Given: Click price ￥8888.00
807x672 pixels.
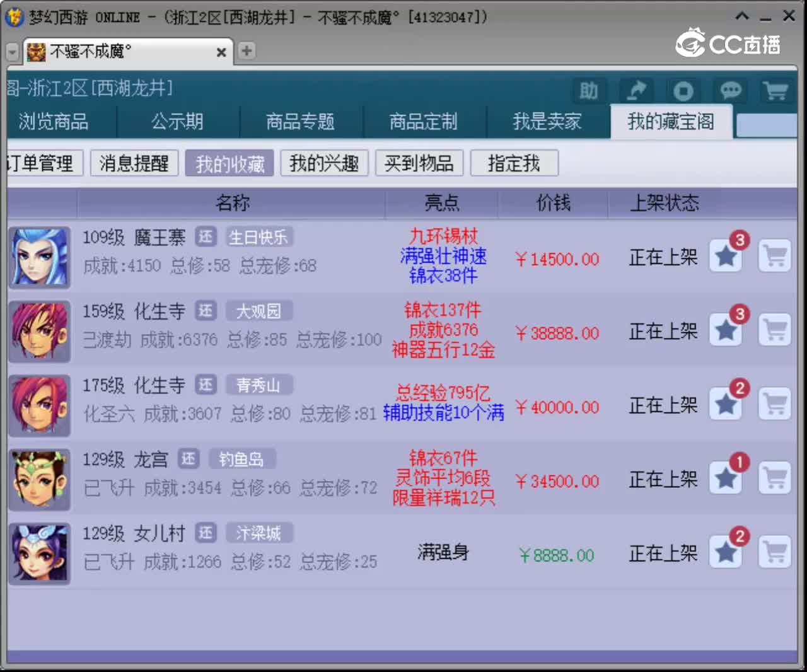Looking at the screenshot, I should [x=557, y=555].
